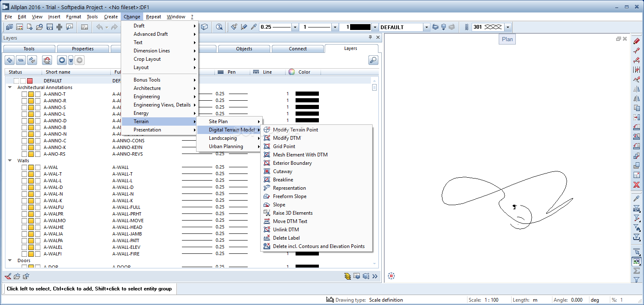
Task: Toggle the first status checkbox of A-ANNO-K
Action: pyautogui.click(x=24, y=147)
